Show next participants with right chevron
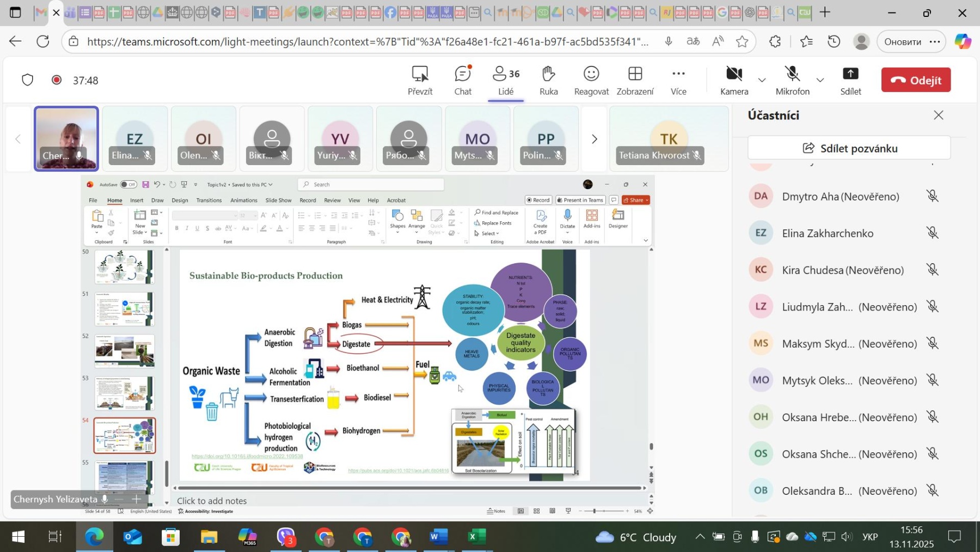980x552 pixels. [x=594, y=139]
